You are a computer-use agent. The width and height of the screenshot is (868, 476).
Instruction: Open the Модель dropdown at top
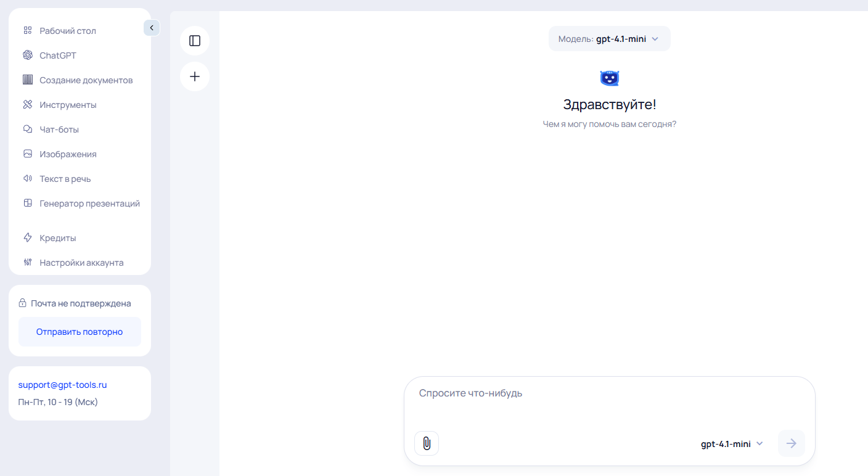click(x=609, y=39)
